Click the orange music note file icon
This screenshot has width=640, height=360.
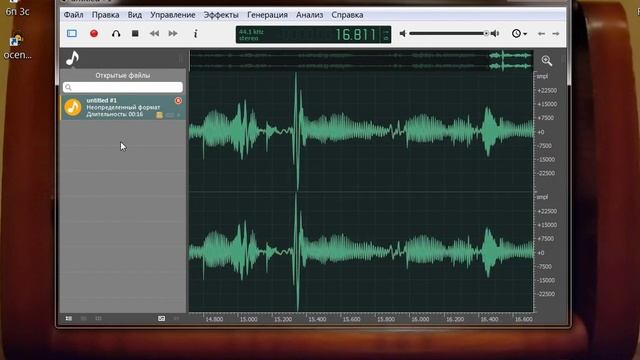[x=73, y=107]
